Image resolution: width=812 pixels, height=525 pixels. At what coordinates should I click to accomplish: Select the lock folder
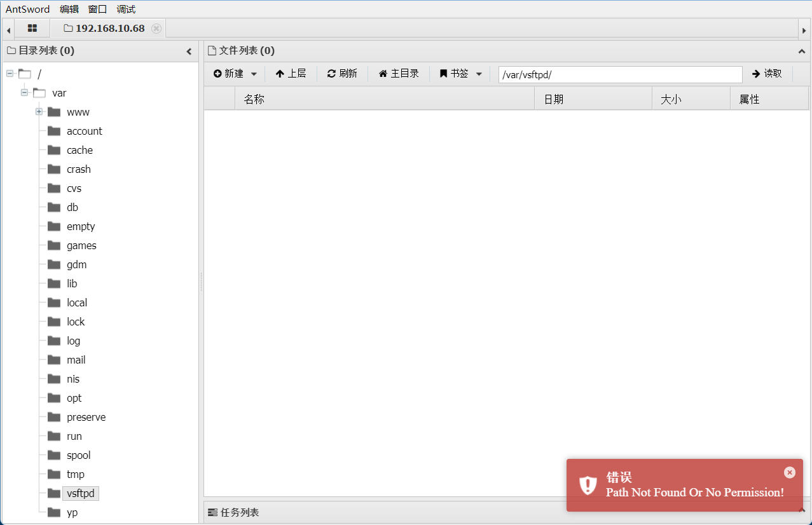click(76, 322)
